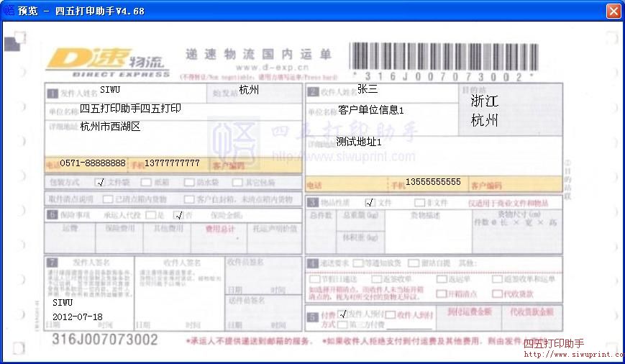This screenshot has width=625, height=364.
Task: Click the sender phone 0571-88888888 field
Action: pos(93,163)
